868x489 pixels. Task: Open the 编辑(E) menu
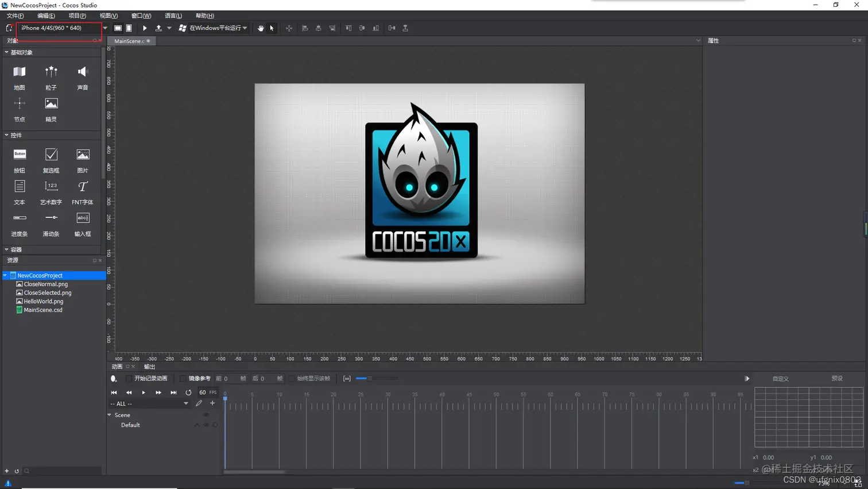tap(46, 16)
